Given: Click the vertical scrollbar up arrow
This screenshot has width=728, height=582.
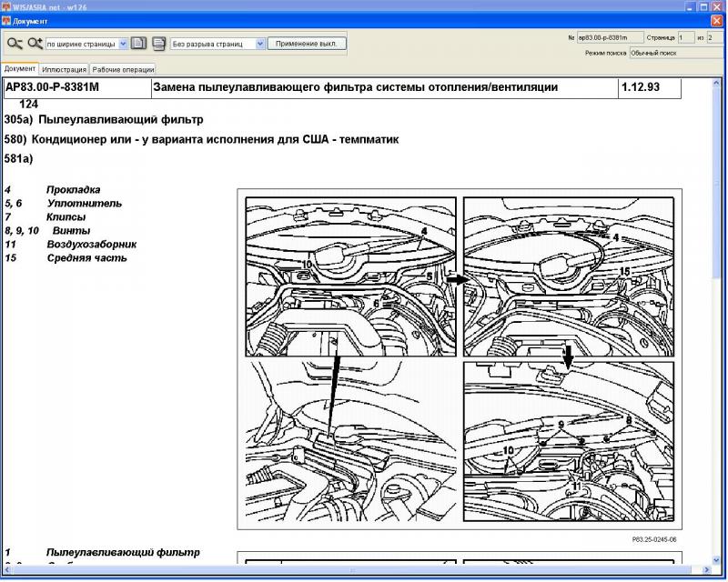Looking at the screenshot, I should coord(716,83).
